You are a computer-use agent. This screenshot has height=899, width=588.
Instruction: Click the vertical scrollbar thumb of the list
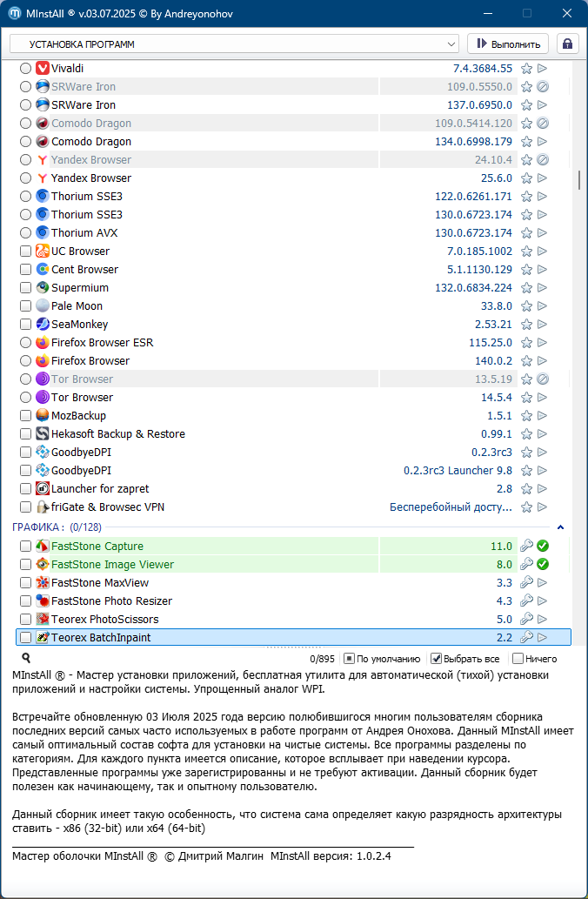pyautogui.click(x=578, y=179)
